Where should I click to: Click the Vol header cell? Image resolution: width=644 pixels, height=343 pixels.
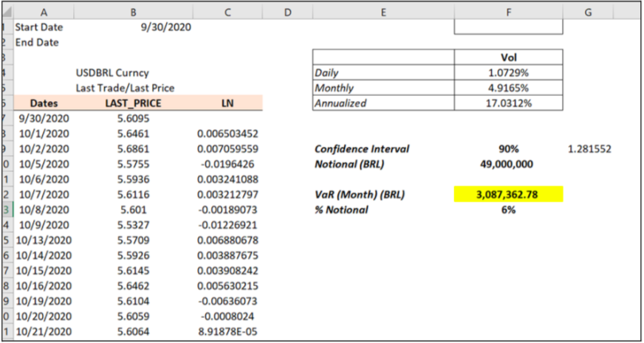[x=508, y=58]
